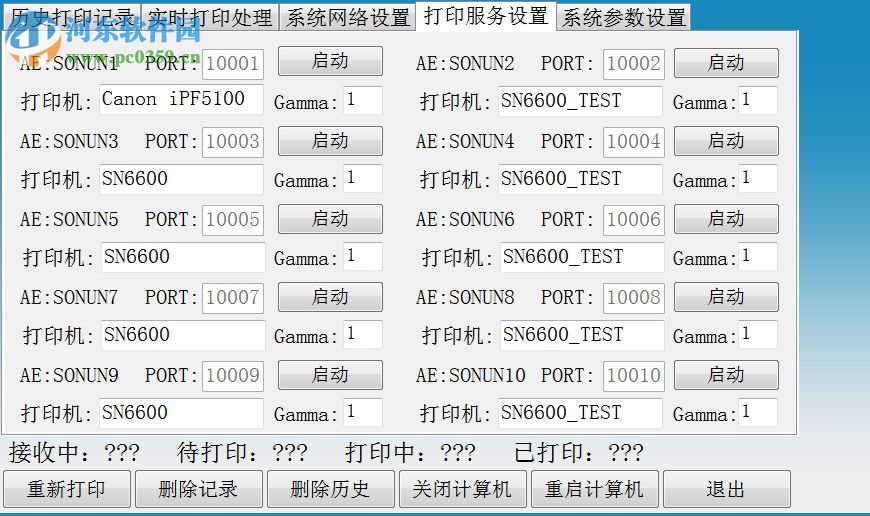
Task: Focus the port 10007 field
Action: click(x=232, y=298)
